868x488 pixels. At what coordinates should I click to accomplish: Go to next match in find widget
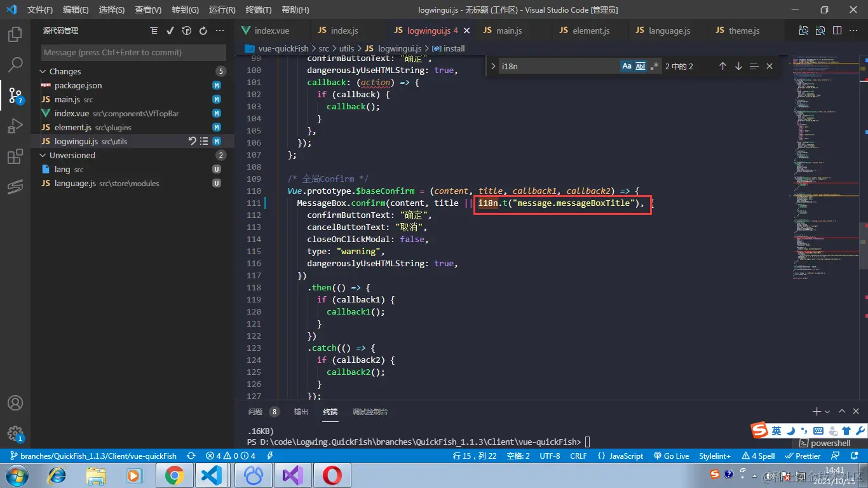pyautogui.click(x=738, y=66)
